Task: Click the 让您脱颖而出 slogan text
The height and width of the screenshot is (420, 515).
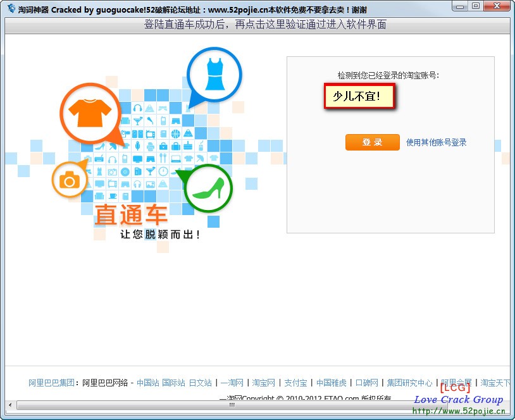Action: click(160, 235)
